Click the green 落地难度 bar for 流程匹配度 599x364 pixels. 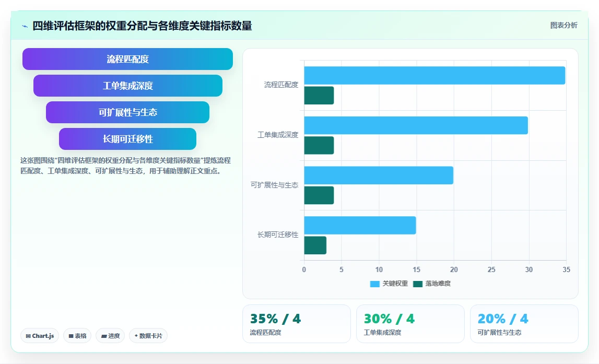tap(319, 96)
